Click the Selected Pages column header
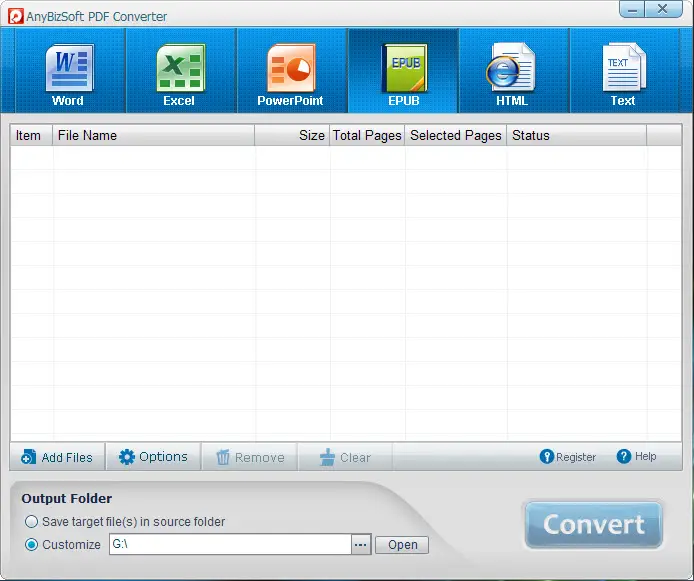The width and height of the screenshot is (694, 581). 456,135
